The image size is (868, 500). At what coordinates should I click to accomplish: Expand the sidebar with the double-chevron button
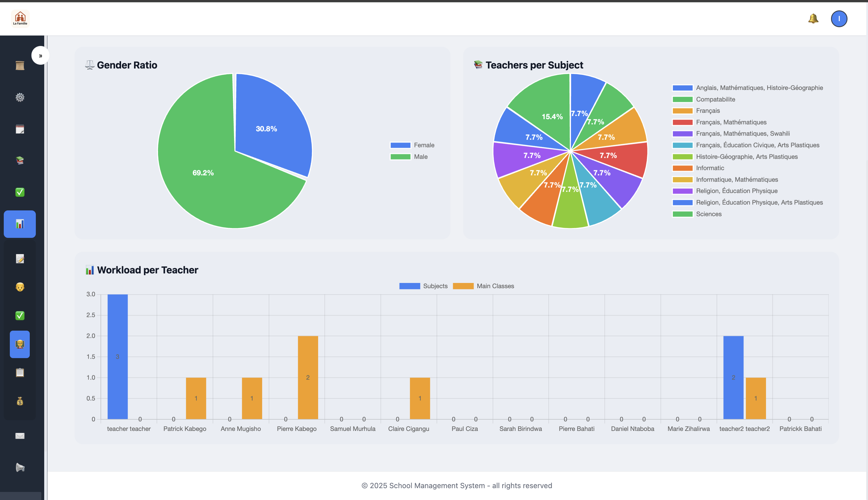tap(40, 55)
